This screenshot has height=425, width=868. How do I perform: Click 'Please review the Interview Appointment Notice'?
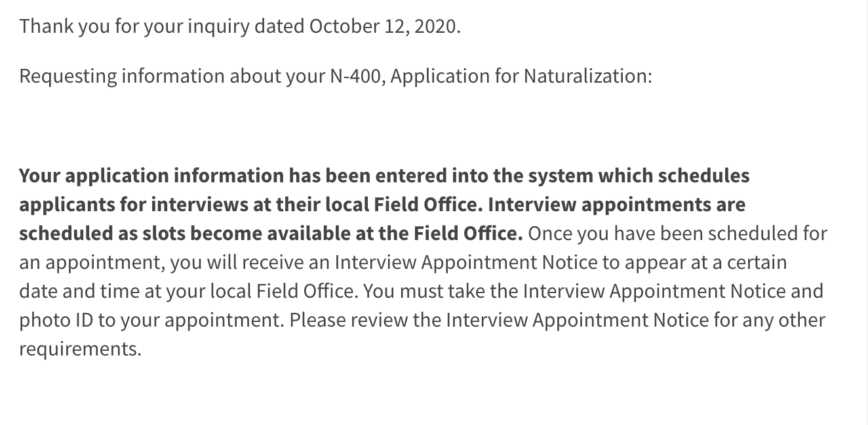500,320
